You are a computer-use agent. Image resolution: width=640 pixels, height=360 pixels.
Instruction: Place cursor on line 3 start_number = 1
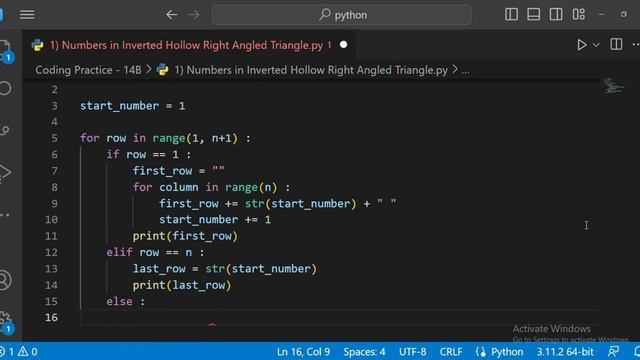pyautogui.click(x=132, y=106)
